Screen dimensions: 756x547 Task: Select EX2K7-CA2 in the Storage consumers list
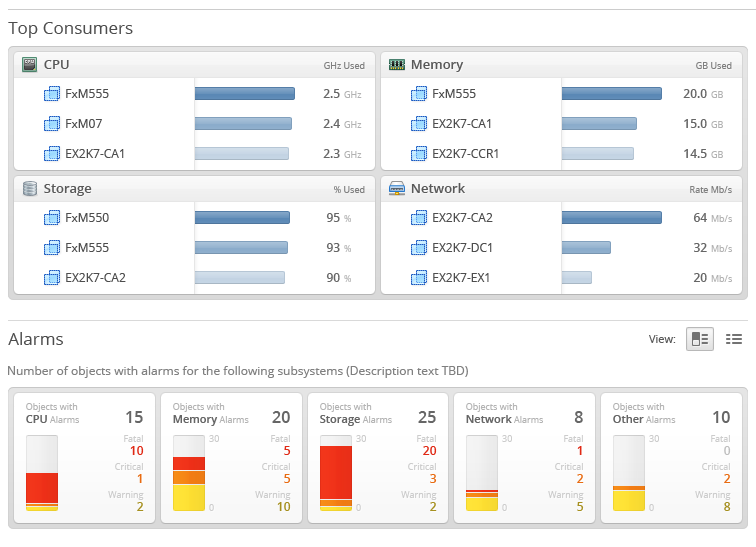[95, 278]
